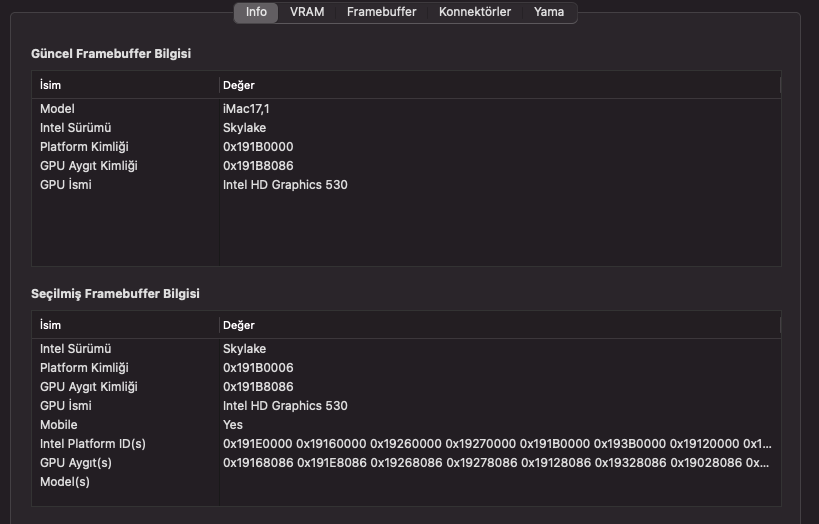Click Skylake value in Seçilmiş Framebuffer table

click(244, 349)
